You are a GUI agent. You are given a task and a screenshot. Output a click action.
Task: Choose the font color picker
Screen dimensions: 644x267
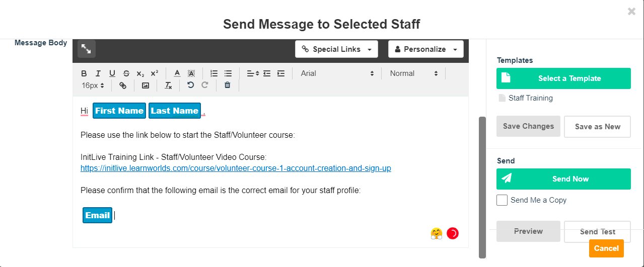click(x=177, y=73)
